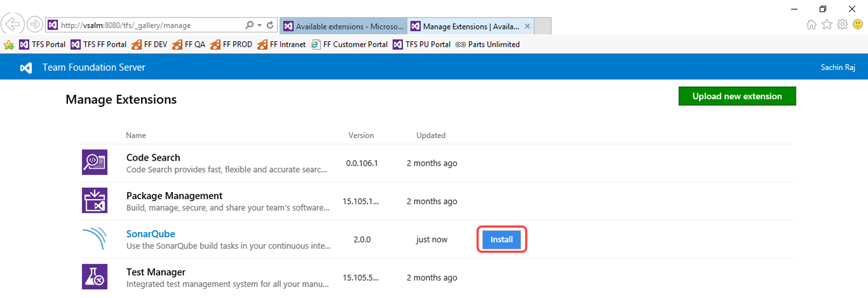Open a new blank browser tab

coord(542,26)
